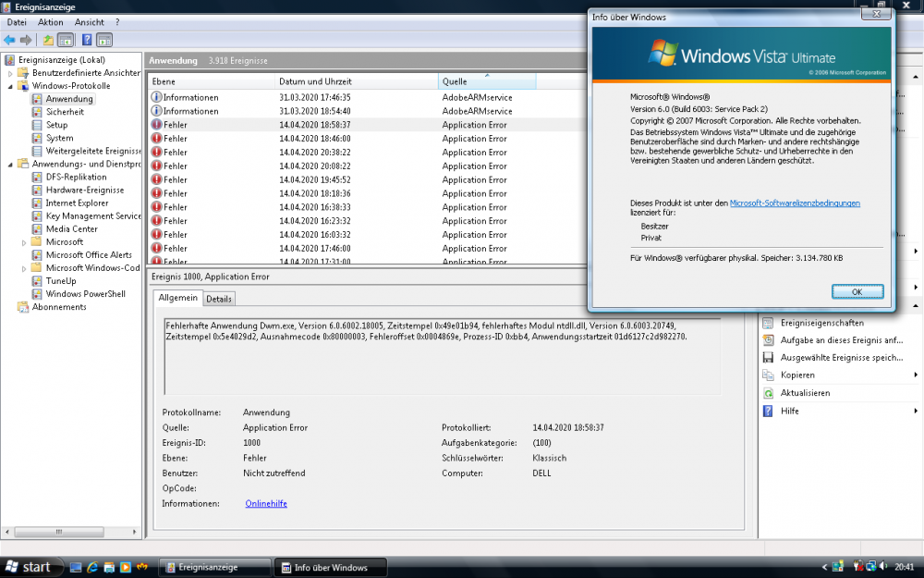Click the back arrow in the toolbar
The height and width of the screenshot is (578, 924).
click(x=9, y=40)
